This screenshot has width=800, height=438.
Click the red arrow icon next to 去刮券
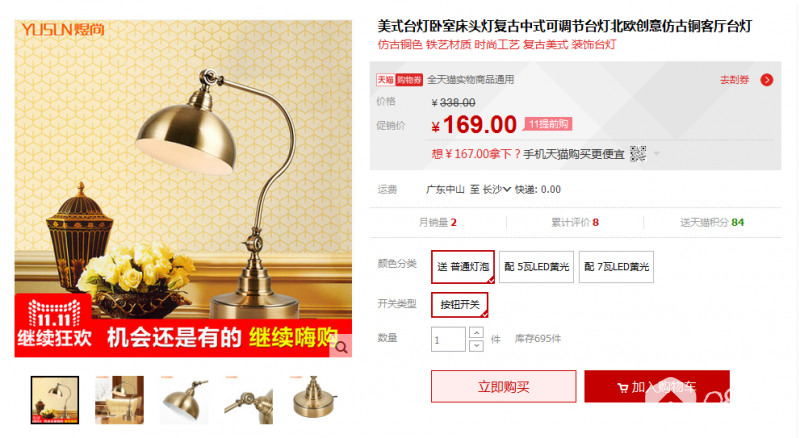pos(766,80)
